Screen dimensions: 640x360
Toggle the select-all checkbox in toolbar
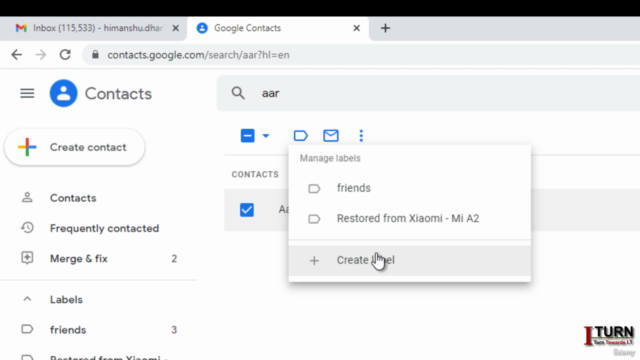(x=247, y=136)
